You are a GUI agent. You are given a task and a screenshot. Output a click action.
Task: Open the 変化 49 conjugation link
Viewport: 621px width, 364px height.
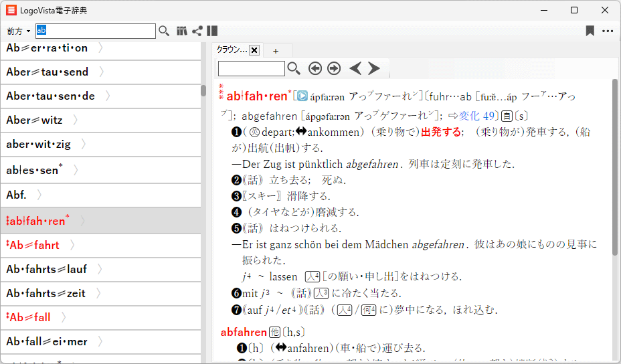tap(472, 116)
